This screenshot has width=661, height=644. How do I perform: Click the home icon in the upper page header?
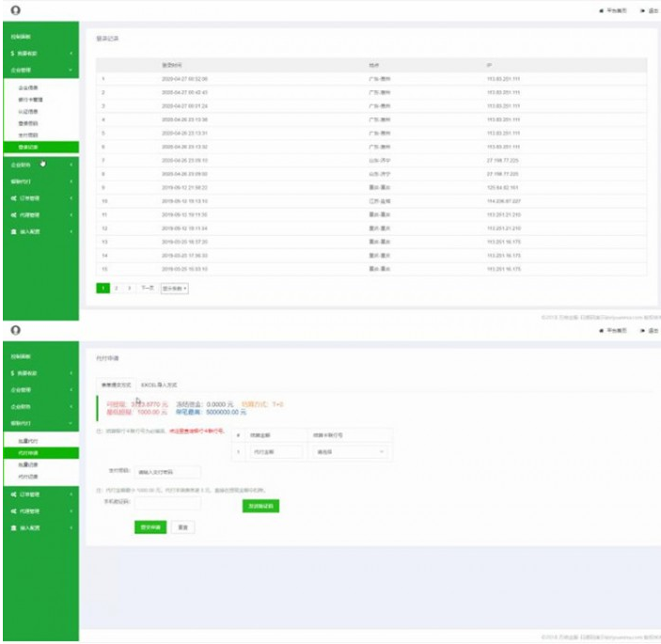pos(602,11)
